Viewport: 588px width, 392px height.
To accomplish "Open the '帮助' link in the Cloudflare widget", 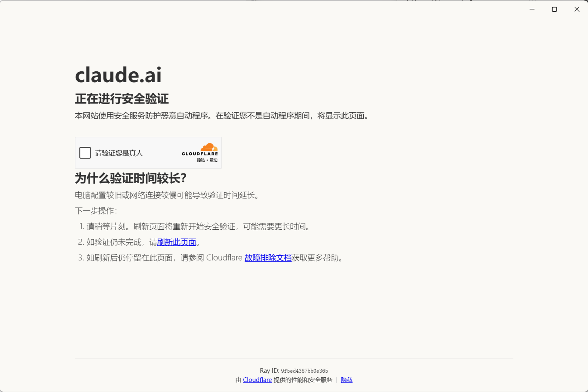I will point(213,160).
